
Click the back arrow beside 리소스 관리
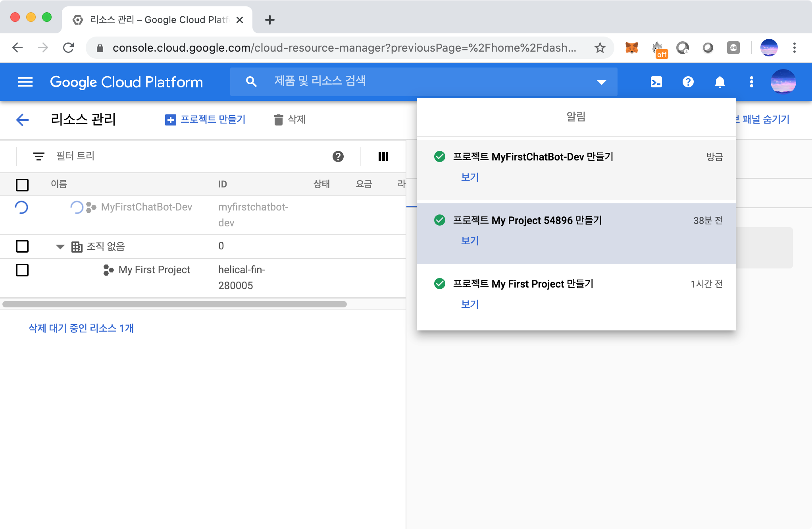23,120
